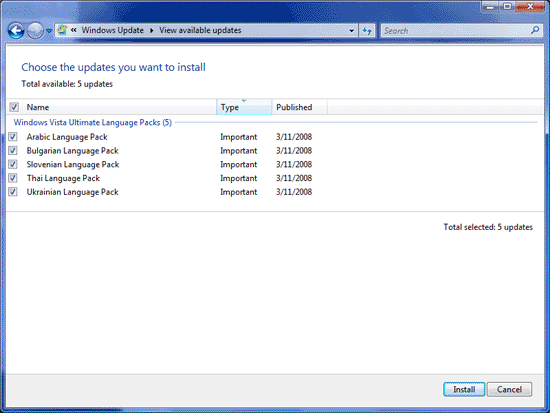Sort by the Published column header
The height and width of the screenshot is (413, 550).
point(300,107)
